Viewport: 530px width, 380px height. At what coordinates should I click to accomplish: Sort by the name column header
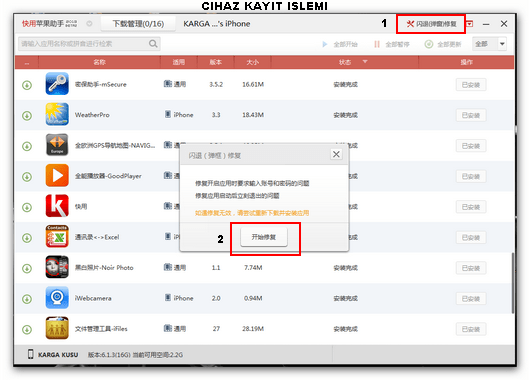click(99, 62)
